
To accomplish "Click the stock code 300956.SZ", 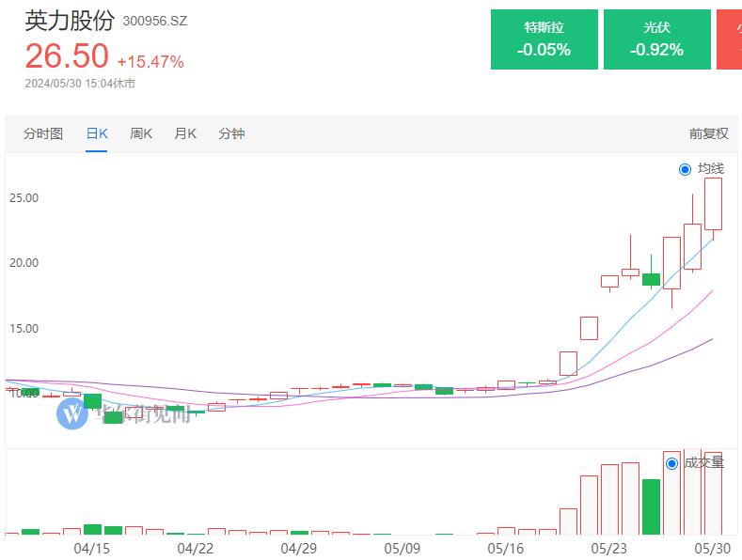I will [155, 22].
